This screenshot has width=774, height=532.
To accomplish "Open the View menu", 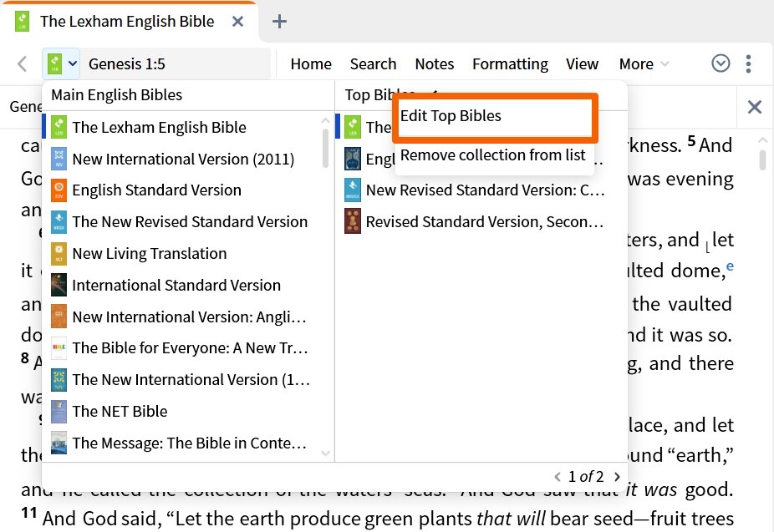I will [582, 64].
